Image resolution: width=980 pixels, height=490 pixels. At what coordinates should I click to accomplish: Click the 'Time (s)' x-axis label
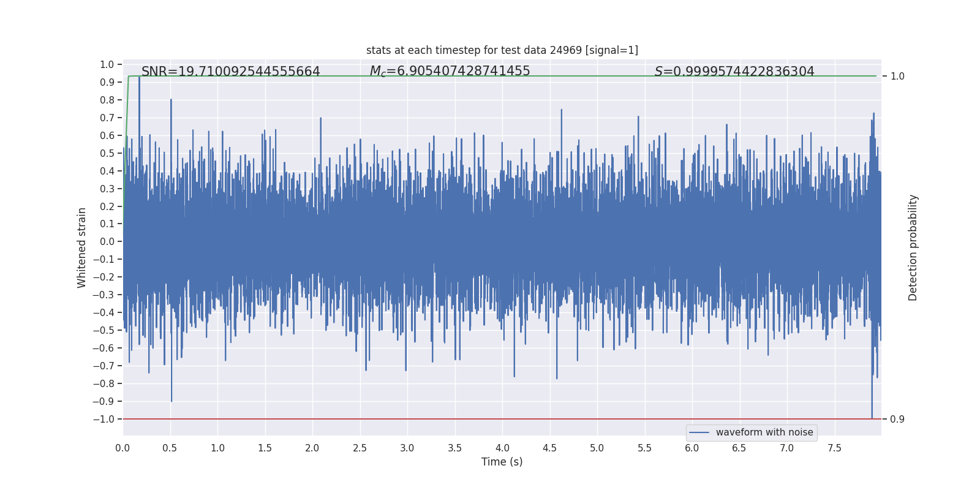(502, 462)
